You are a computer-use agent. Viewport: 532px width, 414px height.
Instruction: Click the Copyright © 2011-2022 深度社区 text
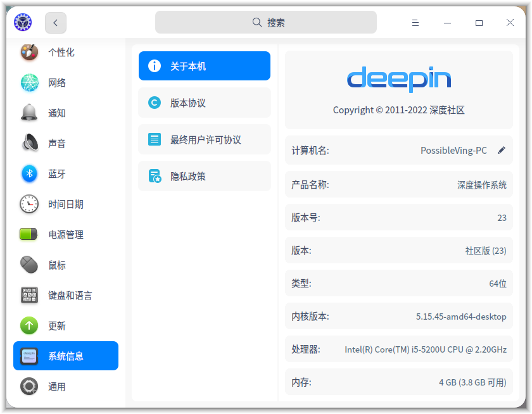pyautogui.click(x=398, y=110)
